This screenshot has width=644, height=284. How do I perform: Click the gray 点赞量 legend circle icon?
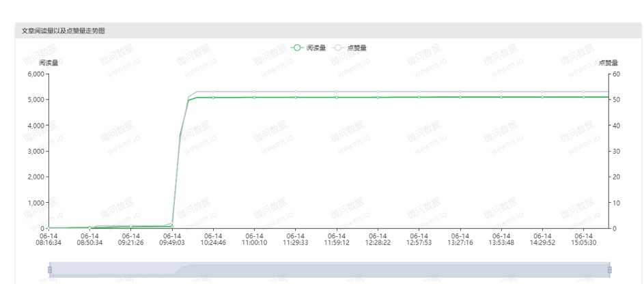(x=339, y=48)
